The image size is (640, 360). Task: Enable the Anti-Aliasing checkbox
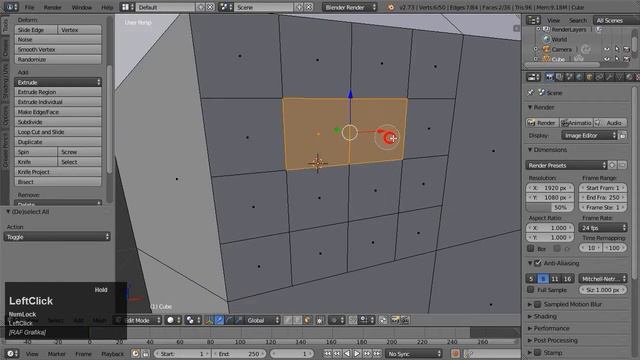538,263
